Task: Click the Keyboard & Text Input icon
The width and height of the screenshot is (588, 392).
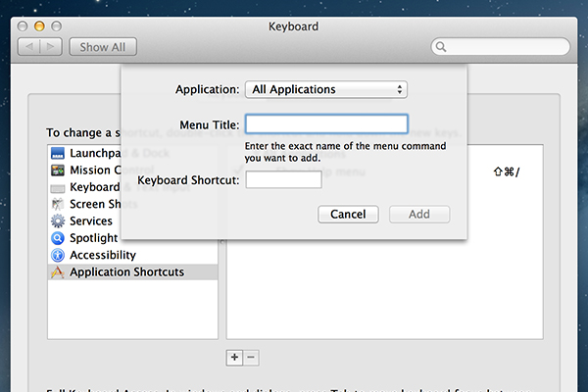Action: pos(58,187)
